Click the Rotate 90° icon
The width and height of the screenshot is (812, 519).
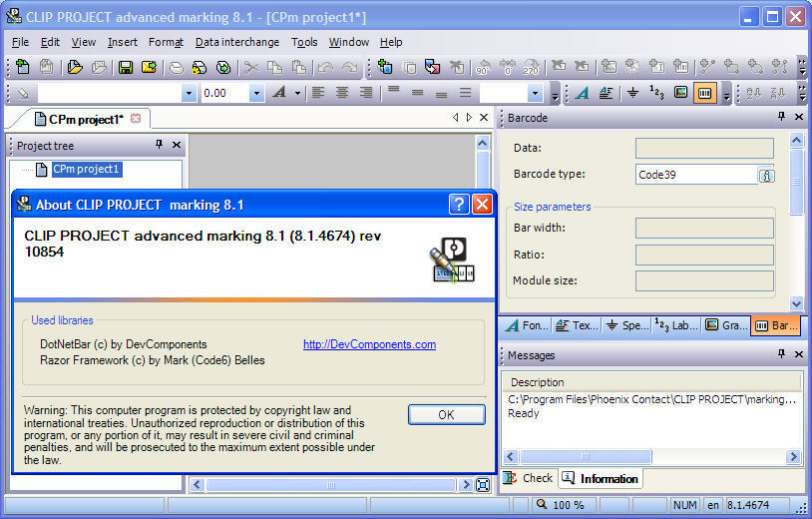483,67
